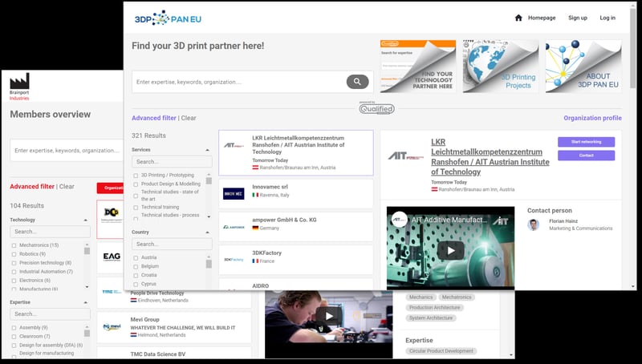Select the Circular Product Development chip
642x364 pixels.
coord(441,351)
